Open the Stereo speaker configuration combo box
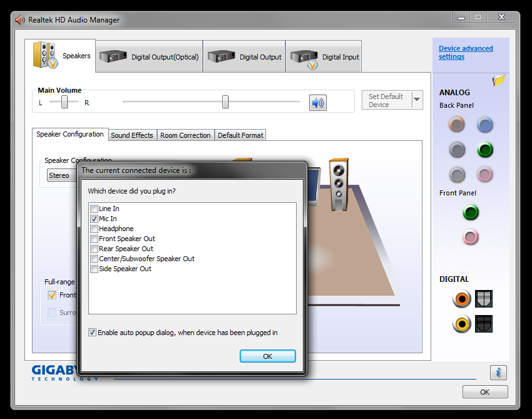The width and height of the screenshot is (532, 419). pos(62,175)
